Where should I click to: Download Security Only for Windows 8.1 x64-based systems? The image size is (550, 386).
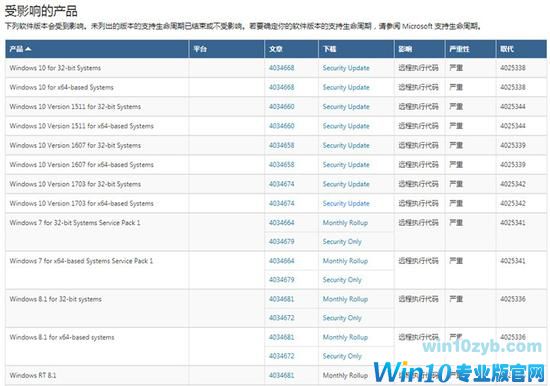click(342, 356)
